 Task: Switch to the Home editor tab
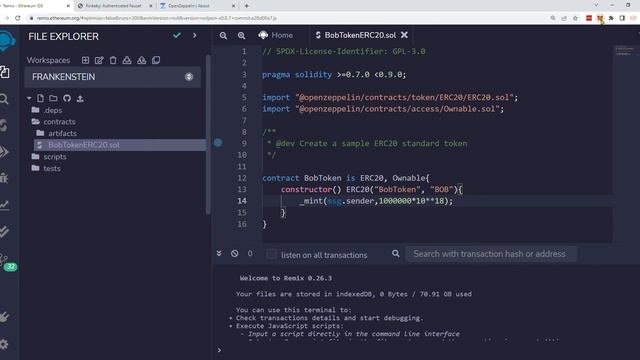point(276,36)
